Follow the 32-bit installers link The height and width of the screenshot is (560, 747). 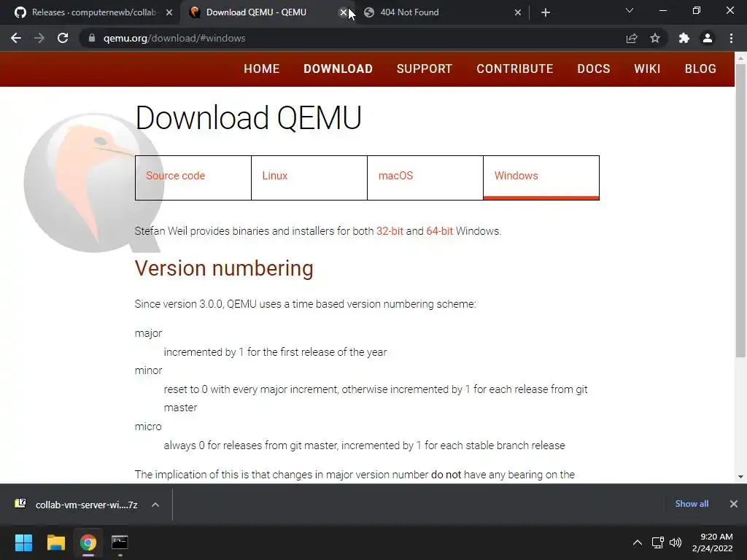390,231
